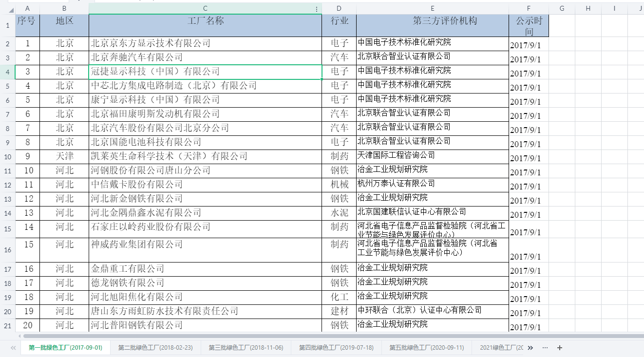Screen dimensions: 644x357
Task: Switch to 第一批绿色工厂(2017-09-01) sheet tab
Action: (x=65, y=348)
